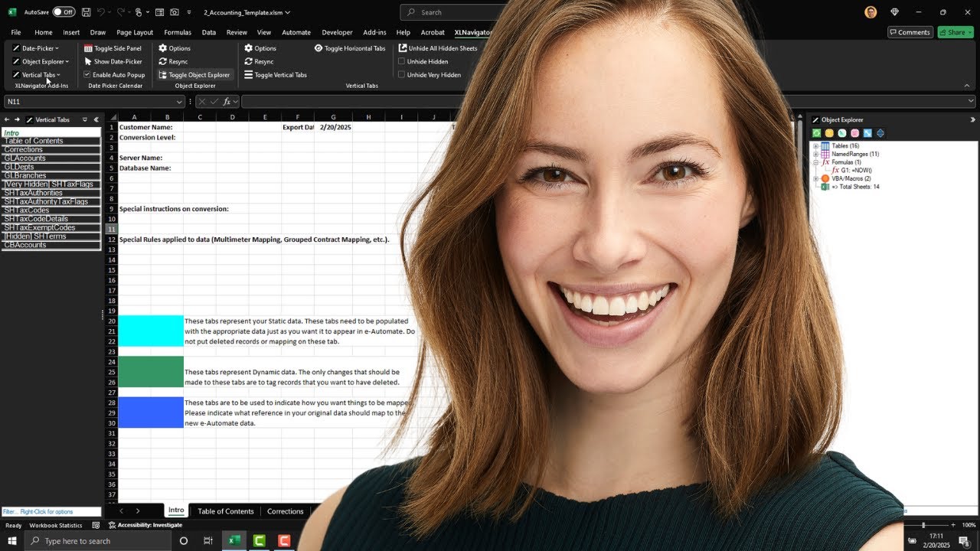Collapse the Formulas (1) node
The image size is (980, 551).
(x=816, y=162)
